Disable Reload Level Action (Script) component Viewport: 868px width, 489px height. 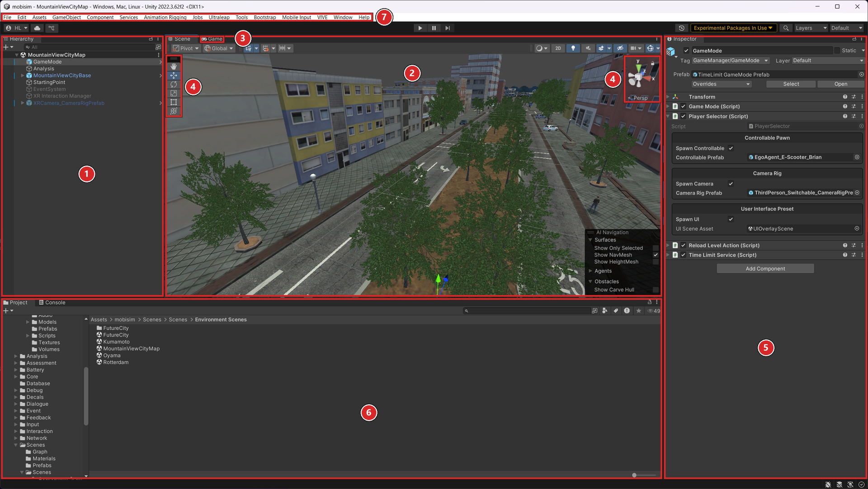[x=684, y=246]
